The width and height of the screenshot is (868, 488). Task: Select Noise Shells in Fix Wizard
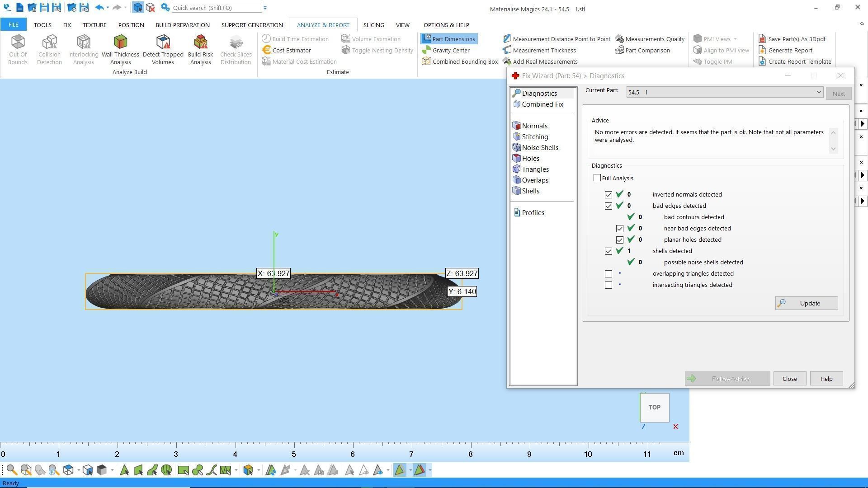(539, 148)
